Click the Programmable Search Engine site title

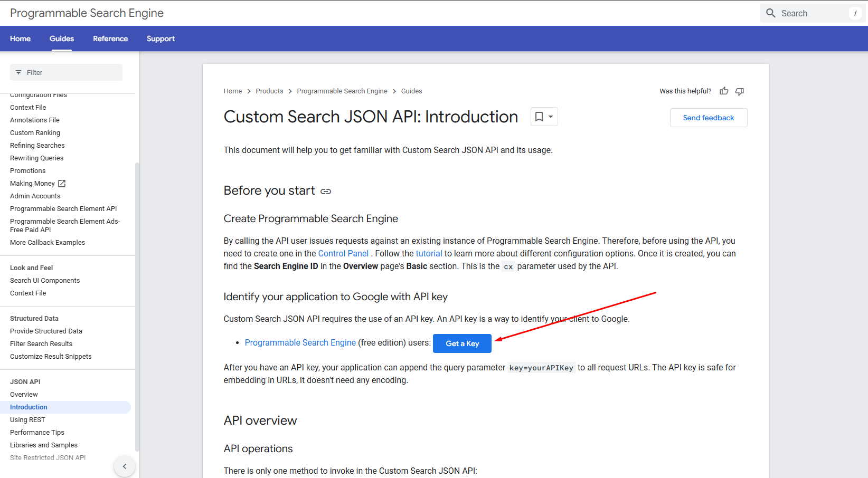(87, 13)
